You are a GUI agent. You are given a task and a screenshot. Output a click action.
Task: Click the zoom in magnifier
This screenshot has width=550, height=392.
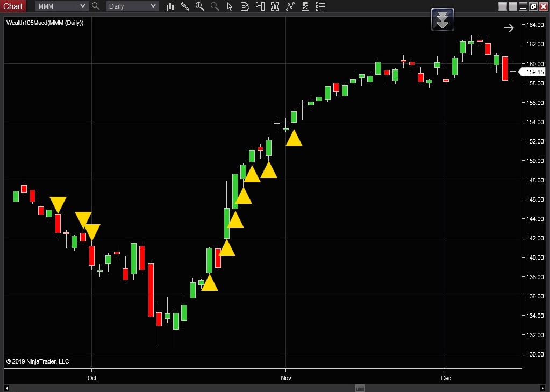[x=200, y=6]
